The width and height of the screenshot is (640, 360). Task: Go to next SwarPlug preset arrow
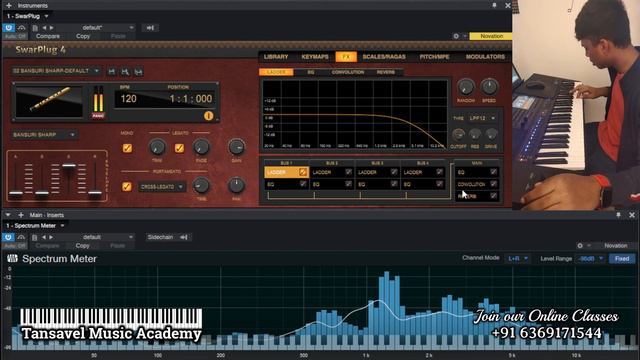point(51,28)
